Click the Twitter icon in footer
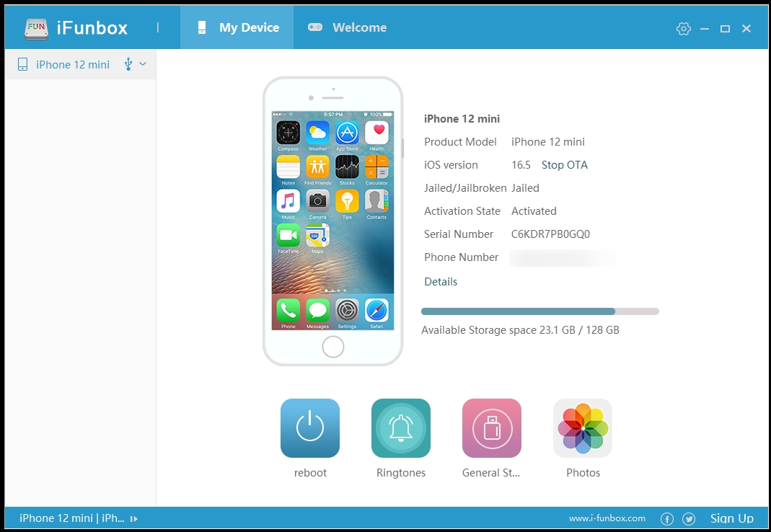This screenshot has width=771, height=532. (688, 519)
